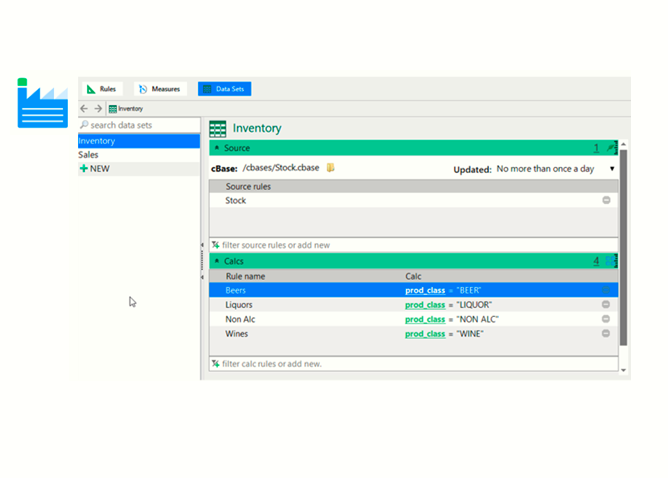668x478 pixels.
Task: Select the Sales data set
Action: [x=89, y=155]
